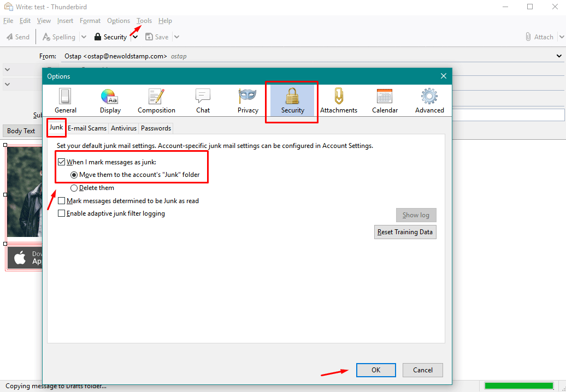Expand the first recipient type chevron
The image size is (566, 392).
coord(8,69)
